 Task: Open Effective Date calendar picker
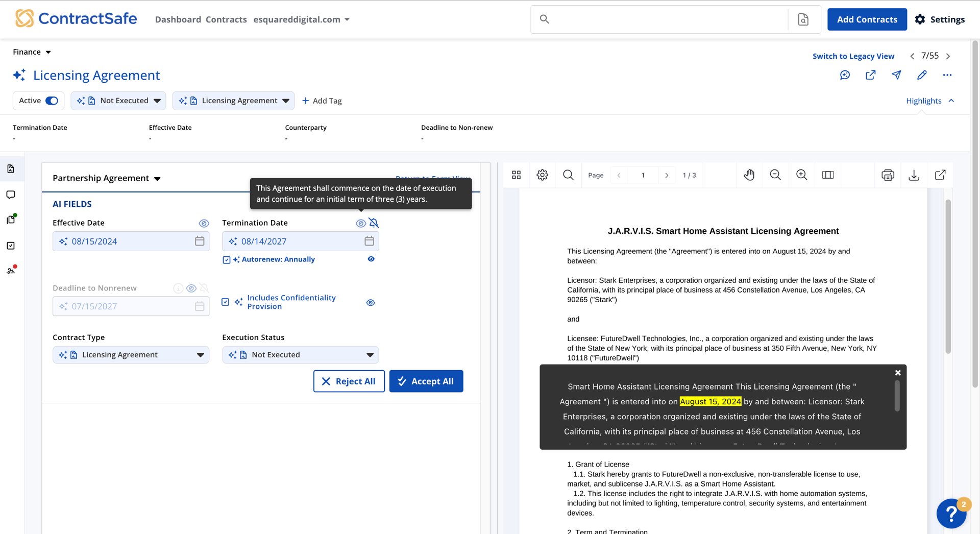[200, 241]
